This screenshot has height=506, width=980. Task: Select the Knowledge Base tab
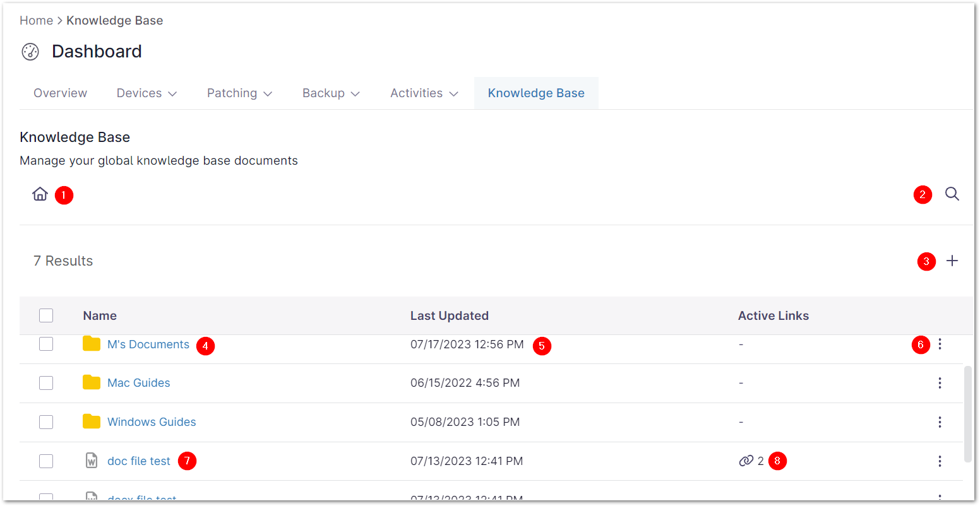click(x=535, y=93)
